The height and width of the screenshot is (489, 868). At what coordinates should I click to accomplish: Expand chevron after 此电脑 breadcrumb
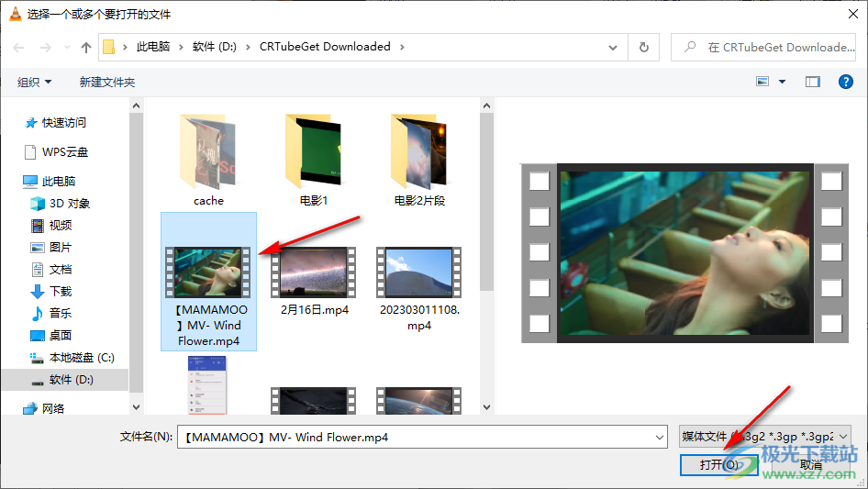181,47
